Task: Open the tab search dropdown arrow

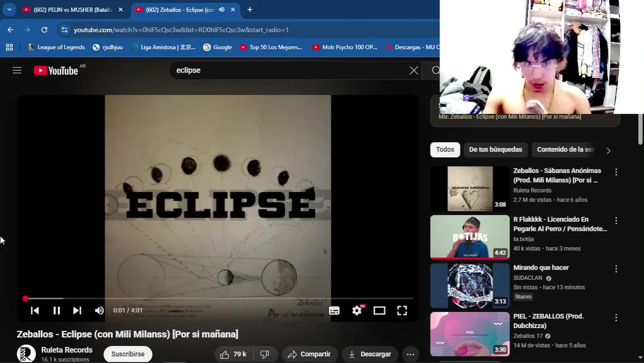Action: 9,10
